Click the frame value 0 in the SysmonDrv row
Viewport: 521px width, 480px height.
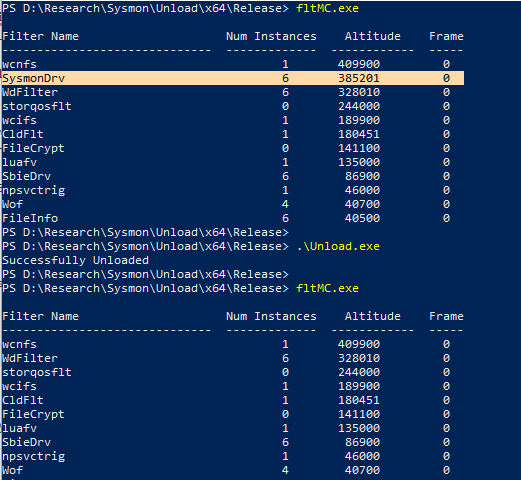(x=446, y=78)
